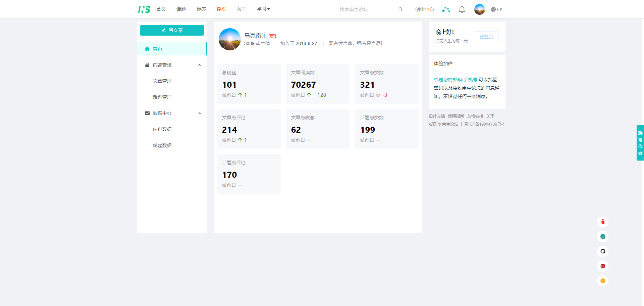Viewport: 644px width, 306px height.
Task: Open the 学习 dropdown menu
Action: 263,9
